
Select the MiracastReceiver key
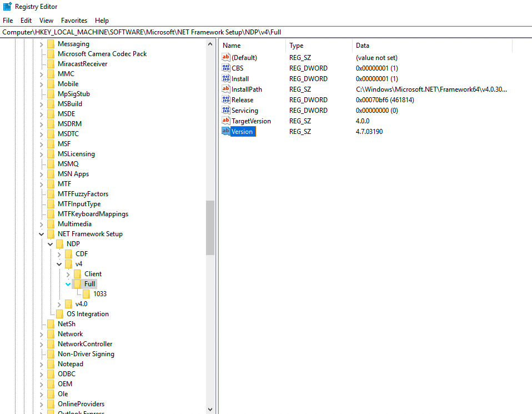point(82,64)
